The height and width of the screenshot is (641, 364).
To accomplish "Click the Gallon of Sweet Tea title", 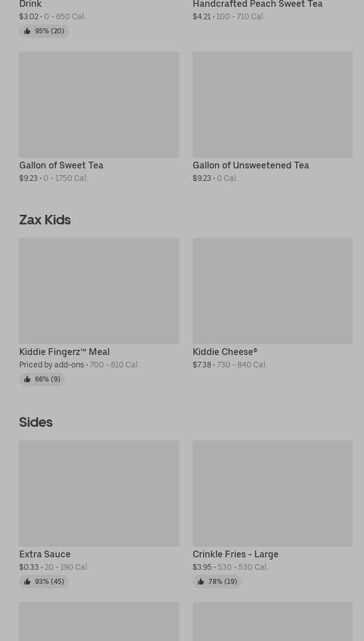I will [x=61, y=165].
